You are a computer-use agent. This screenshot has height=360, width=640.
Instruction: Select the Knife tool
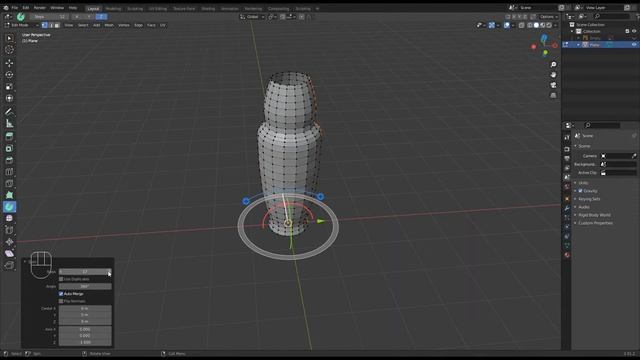pos(9,184)
